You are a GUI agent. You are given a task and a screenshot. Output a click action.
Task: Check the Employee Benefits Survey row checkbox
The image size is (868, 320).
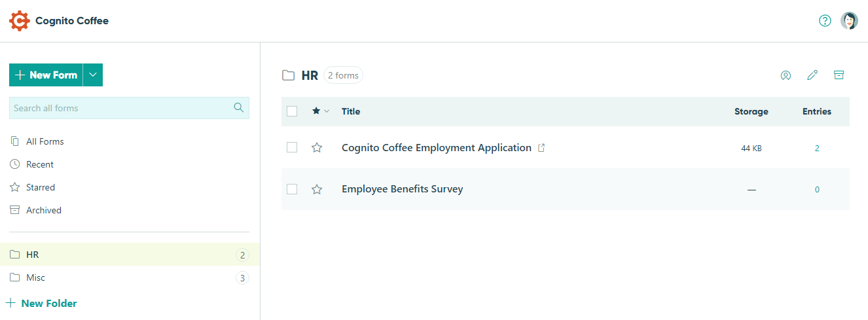292,189
